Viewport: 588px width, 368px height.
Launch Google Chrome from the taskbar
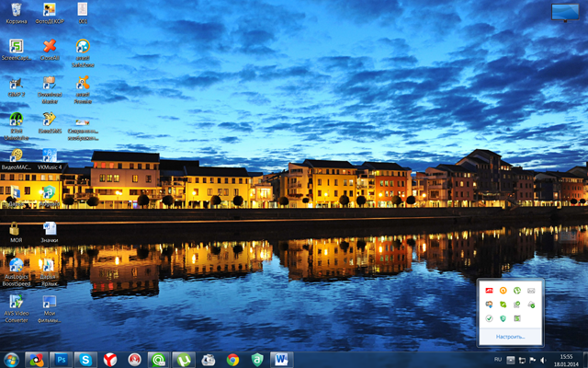click(x=233, y=359)
